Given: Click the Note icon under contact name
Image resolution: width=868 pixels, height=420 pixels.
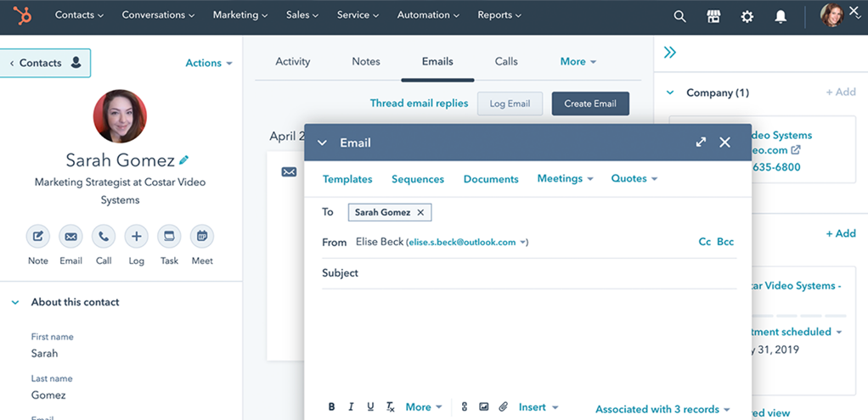Looking at the screenshot, I should [38, 237].
